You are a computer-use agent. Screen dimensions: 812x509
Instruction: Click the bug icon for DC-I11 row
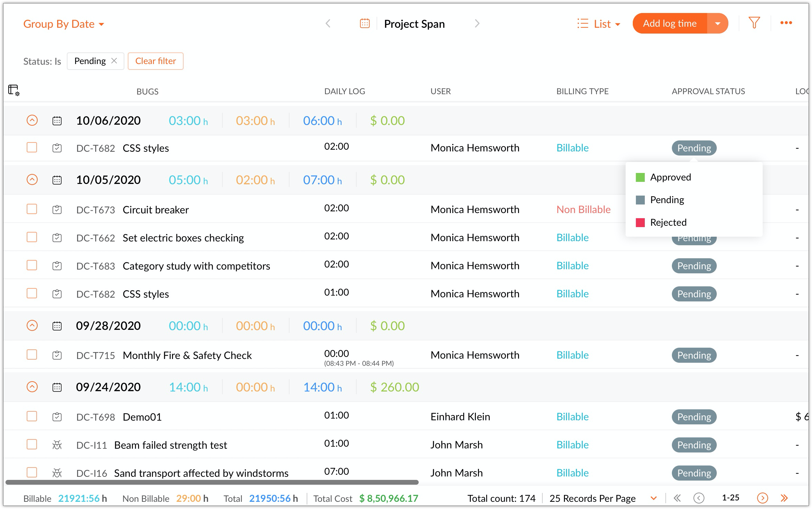pyautogui.click(x=57, y=445)
